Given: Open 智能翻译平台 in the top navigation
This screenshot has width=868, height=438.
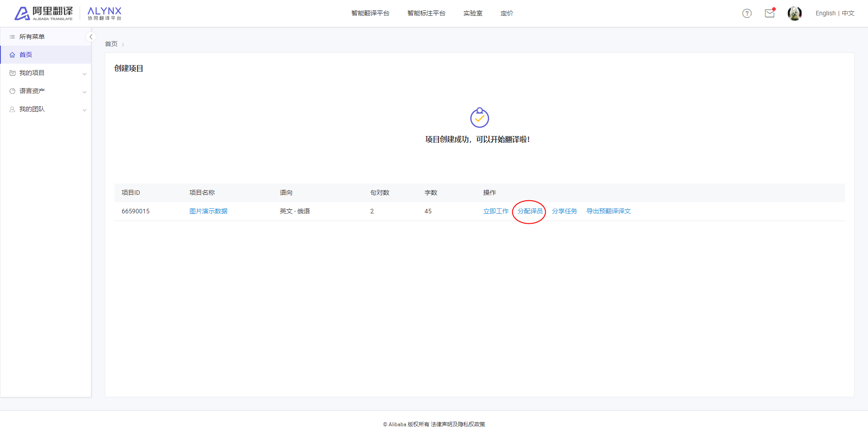Looking at the screenshot, I should coord(370,14).
